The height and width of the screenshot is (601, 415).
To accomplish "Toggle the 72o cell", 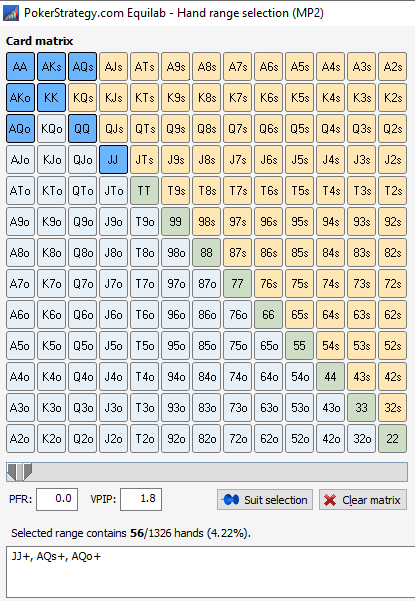I will click(x=237, y=438).
